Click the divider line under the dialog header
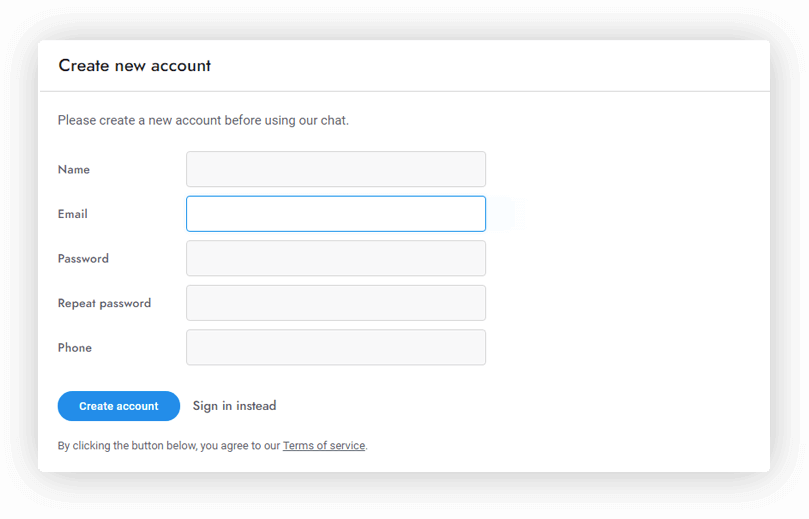Screen dimensions: 809x519 pos(404,91)
